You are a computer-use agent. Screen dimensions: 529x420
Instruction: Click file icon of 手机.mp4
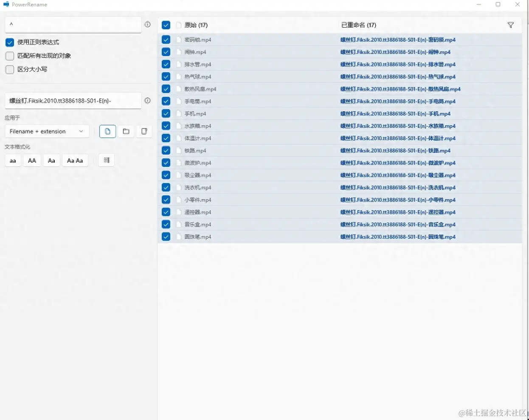[x=179, y=113]
